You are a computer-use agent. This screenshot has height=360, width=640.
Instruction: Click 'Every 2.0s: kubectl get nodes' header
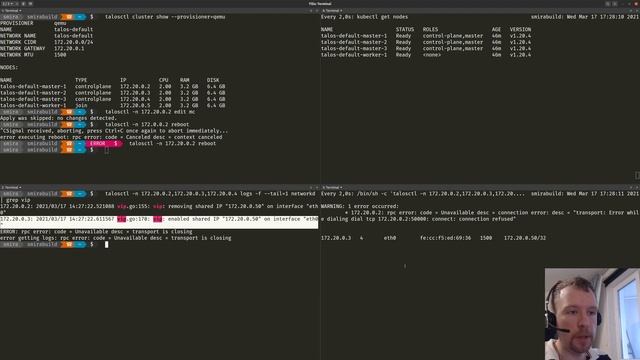364,17
